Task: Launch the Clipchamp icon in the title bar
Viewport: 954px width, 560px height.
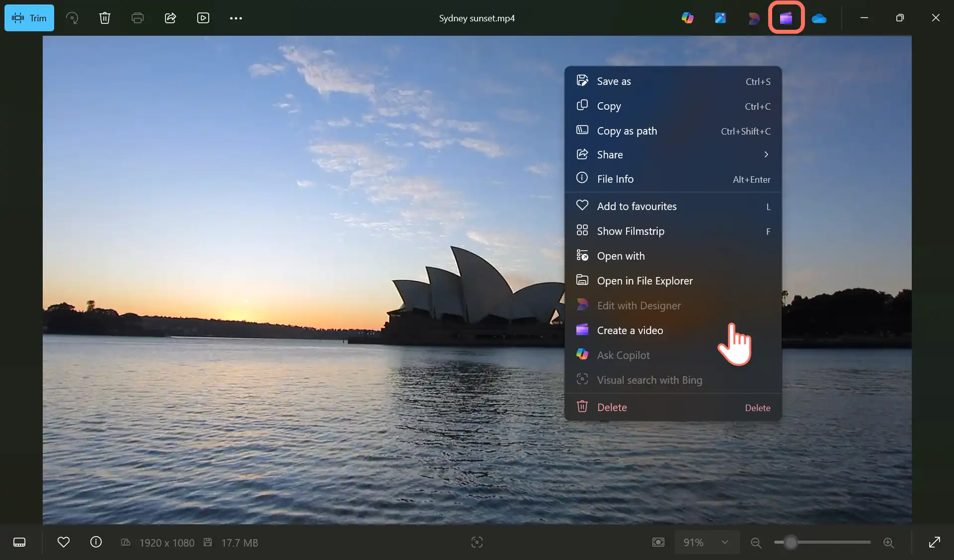Action: 786,18
